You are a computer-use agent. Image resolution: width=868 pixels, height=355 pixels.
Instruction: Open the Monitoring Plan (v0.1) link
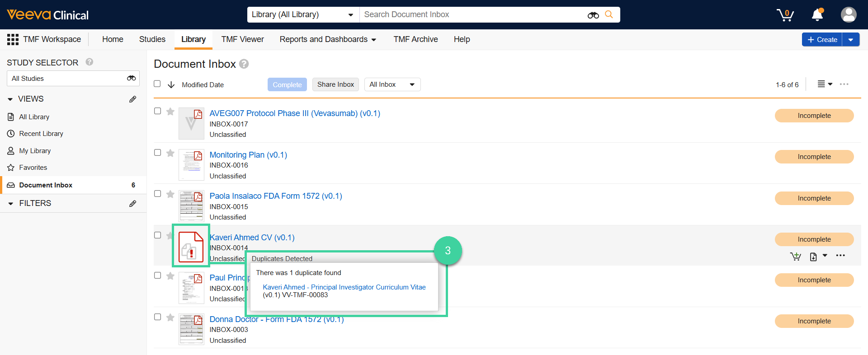(x=248, y=155)
